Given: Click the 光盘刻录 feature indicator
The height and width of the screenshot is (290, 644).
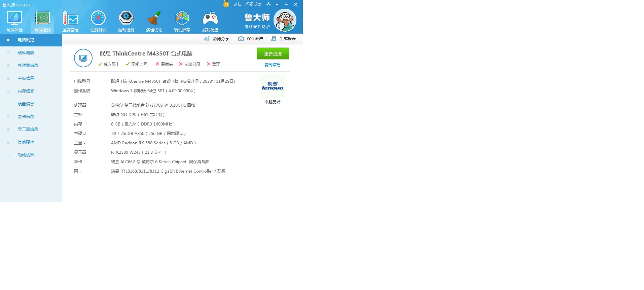Looking at the screenshot, I should [189, 64].
